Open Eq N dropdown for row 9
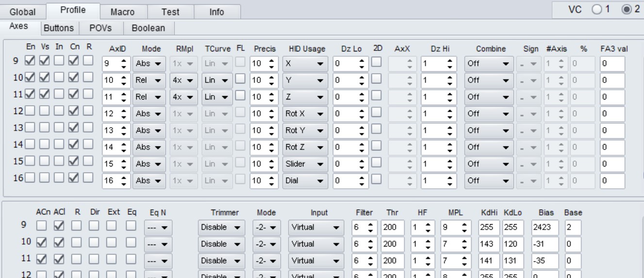Image resolution: width=644 pixels, height=278 pixels. tap(157, 227)
